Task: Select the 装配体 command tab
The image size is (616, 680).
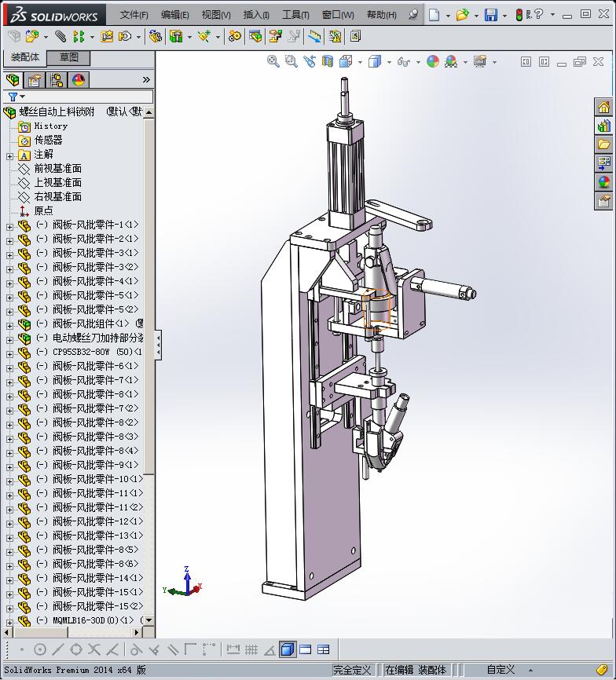Action: click(x=25, y=57)
